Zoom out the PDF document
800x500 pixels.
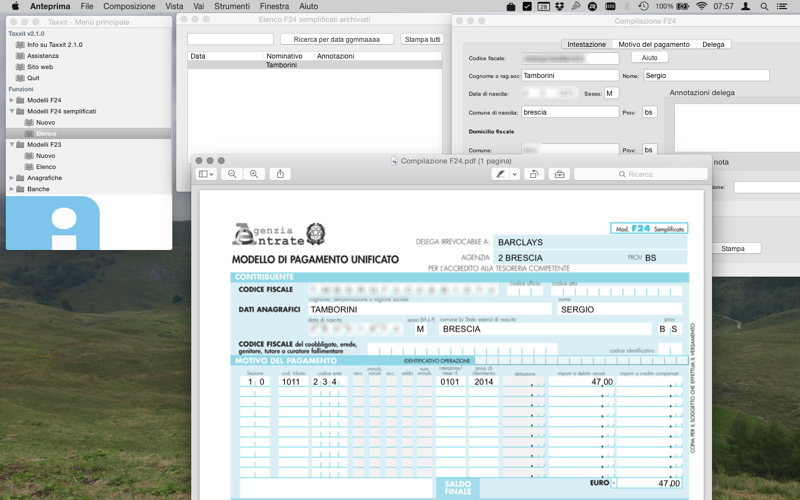(232, 174)
